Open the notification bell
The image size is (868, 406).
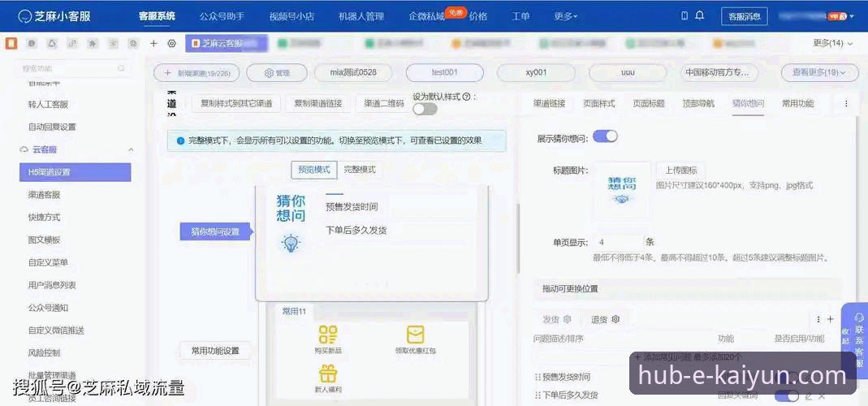700,15
